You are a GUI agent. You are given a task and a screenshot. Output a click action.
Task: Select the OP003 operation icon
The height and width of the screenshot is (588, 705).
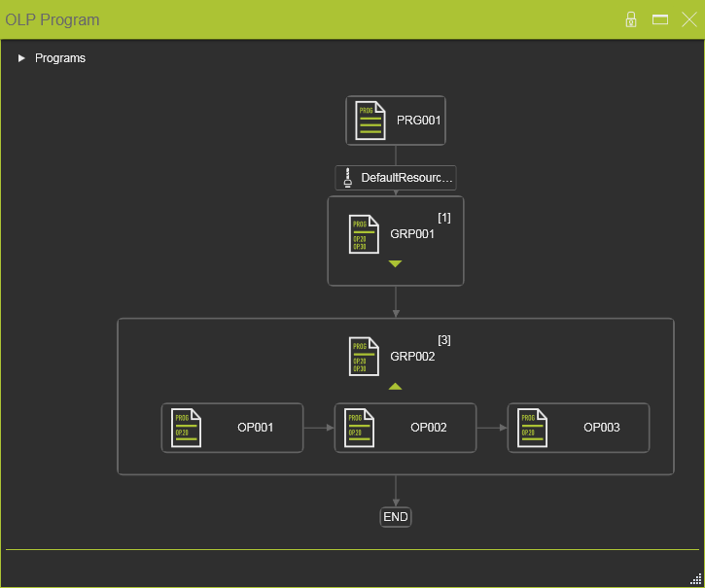[x=532, y=428]
